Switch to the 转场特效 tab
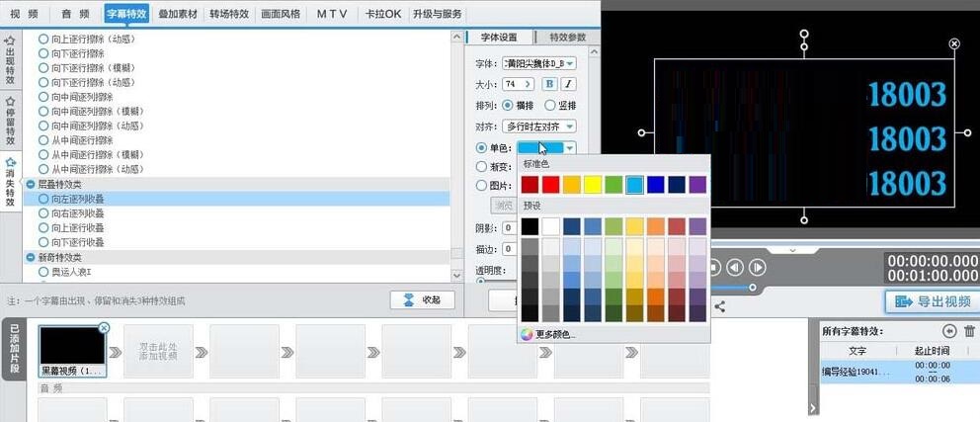Viewport: 980px width, 422px height. click(229, 14)
